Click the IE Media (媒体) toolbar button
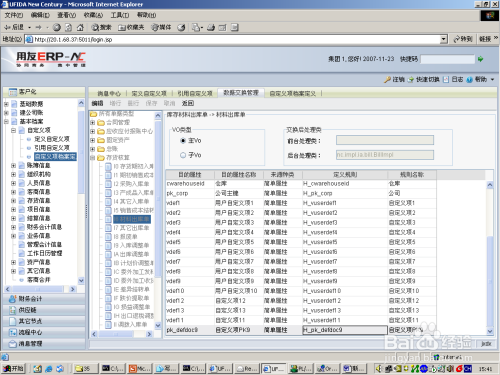 coord(161,27)
